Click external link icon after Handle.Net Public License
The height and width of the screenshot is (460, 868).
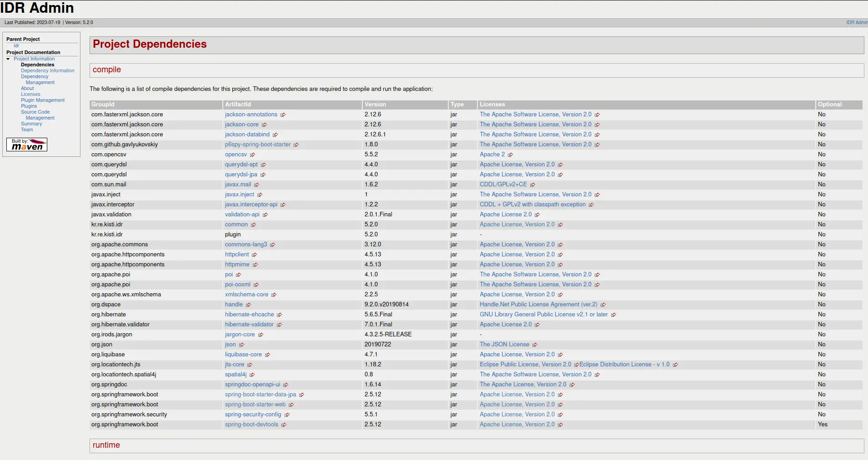pyautogui.click(x=603, y=305)
